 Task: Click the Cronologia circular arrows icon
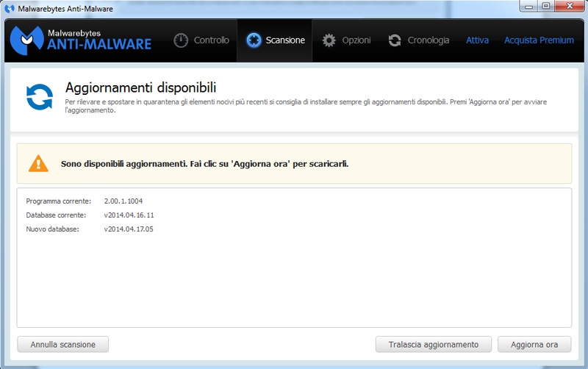click(x=395, y=40)
